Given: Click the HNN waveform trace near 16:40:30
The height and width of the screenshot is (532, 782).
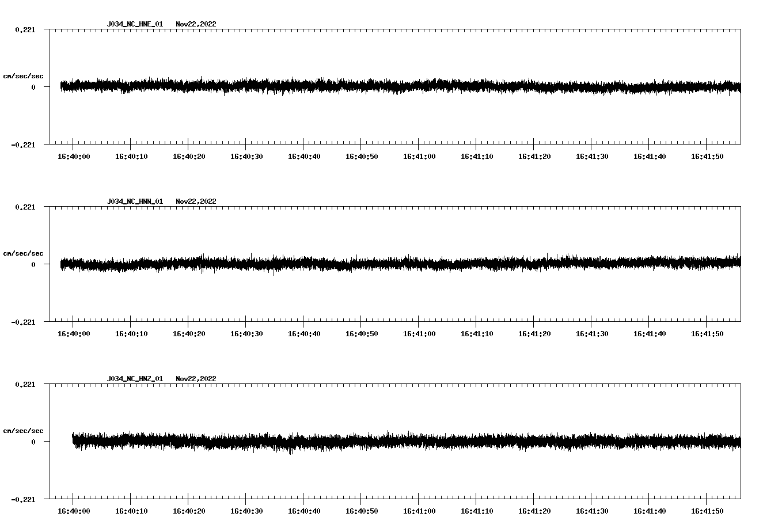Looking at the screenshot, I should coord(246,264).
